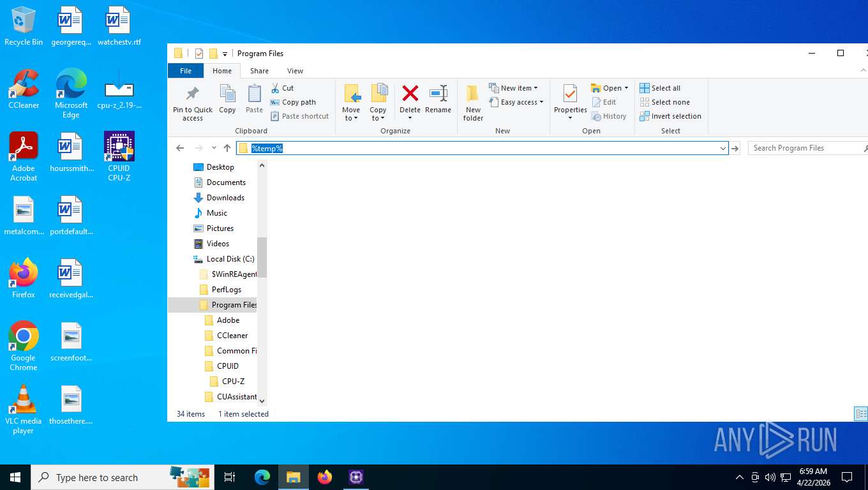This screenshot has width=868, height=490.
Task: Click taskbar search box
Action: (123, 477)
